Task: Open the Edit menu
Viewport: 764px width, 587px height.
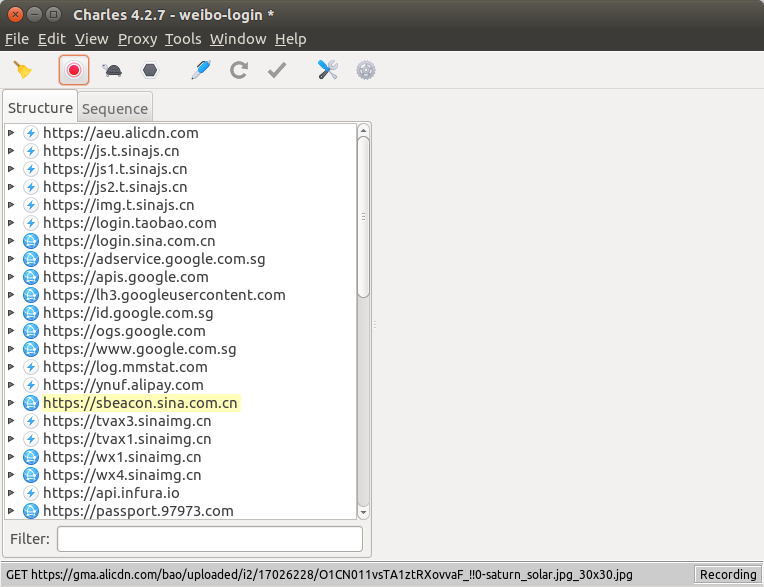Action: [52, 39]
